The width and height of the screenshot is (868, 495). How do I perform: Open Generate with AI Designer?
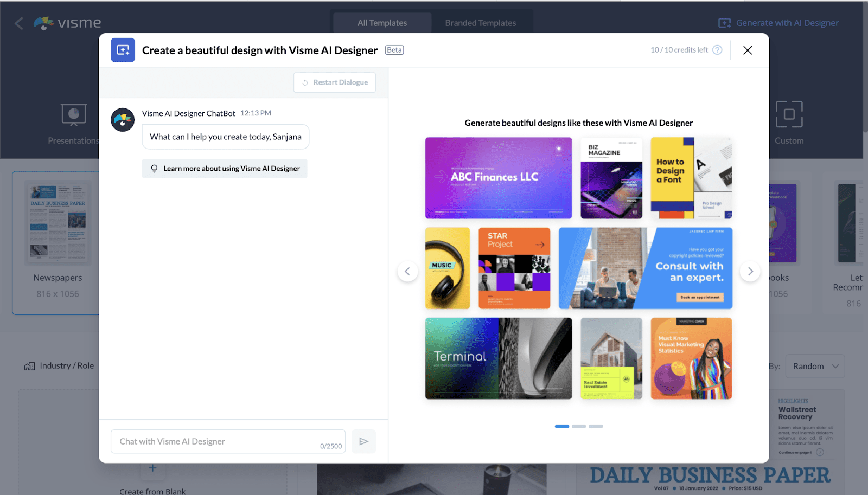tap(780, 22)
